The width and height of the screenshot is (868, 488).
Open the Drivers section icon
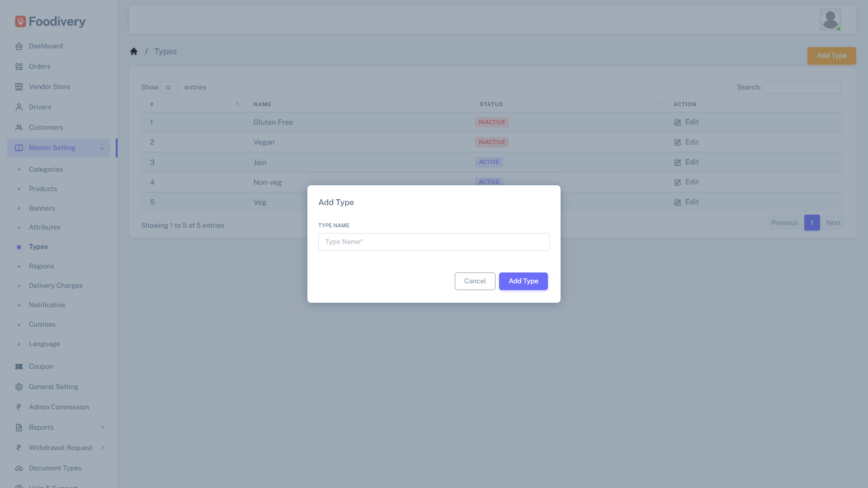tap(19, 107)
